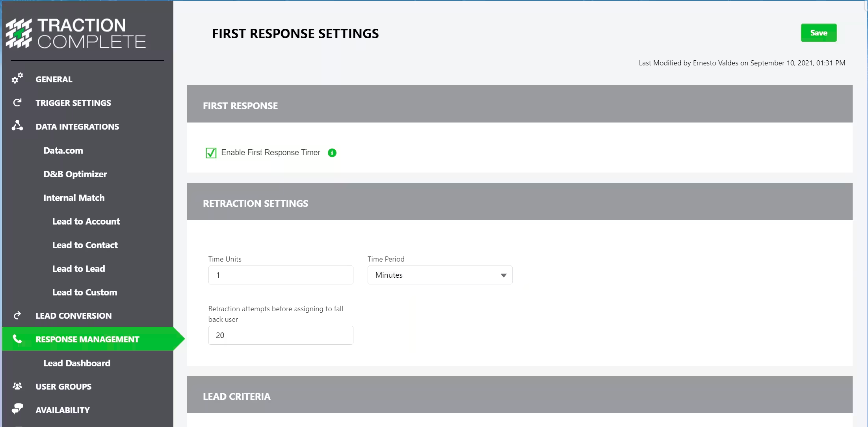
Task: Click the Lead Conversion arrow icon
Action: click(17, 316)
